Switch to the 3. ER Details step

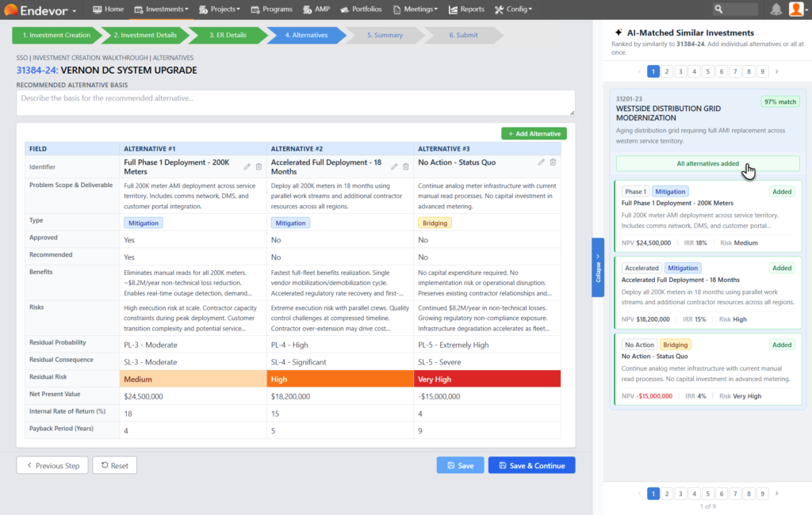pyautogui.click(x=228, y=36)
